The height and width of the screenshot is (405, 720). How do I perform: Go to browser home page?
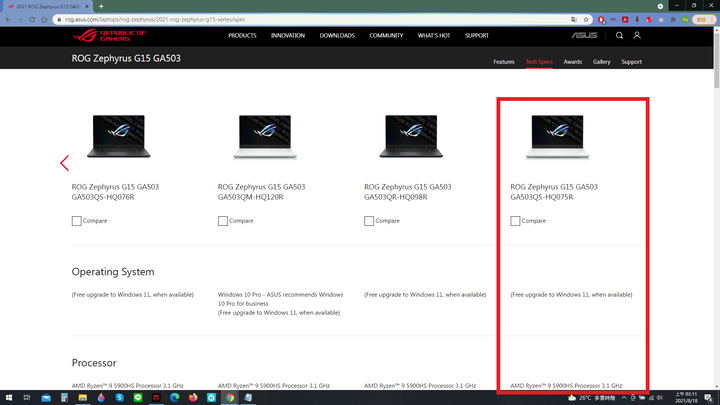point(44,19)
